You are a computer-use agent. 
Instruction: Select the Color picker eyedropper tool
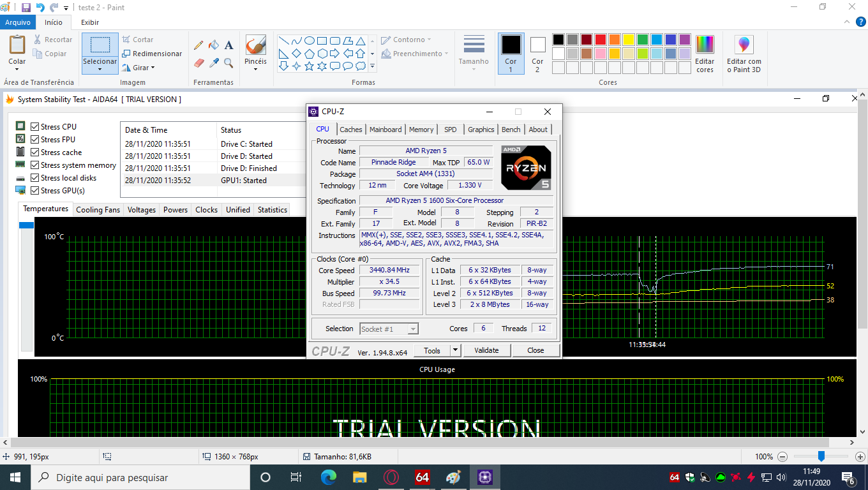coord(214,63)
